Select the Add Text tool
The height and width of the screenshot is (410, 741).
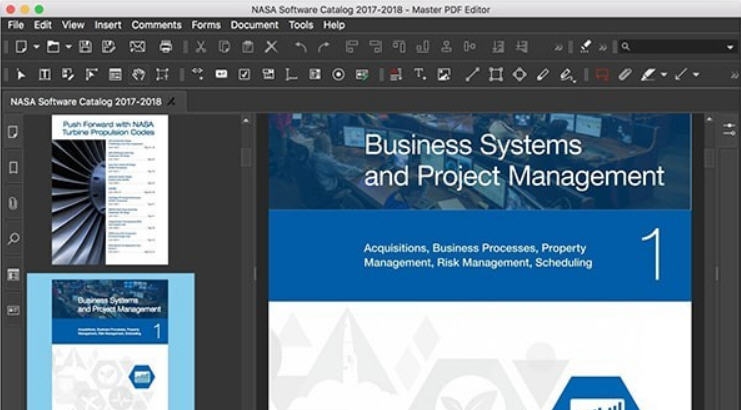click(x=419, y=74)
